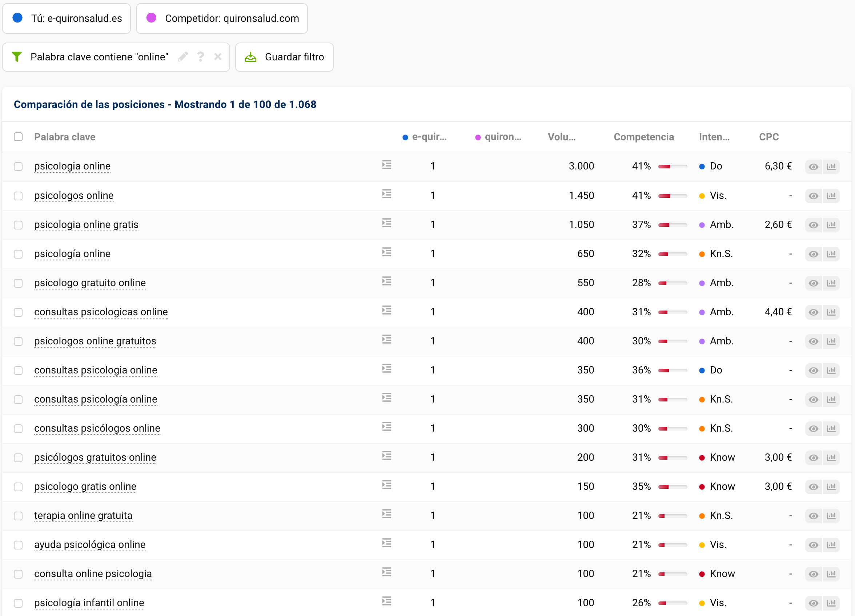Open SERP list icon for terapia online gratuita

386,514
